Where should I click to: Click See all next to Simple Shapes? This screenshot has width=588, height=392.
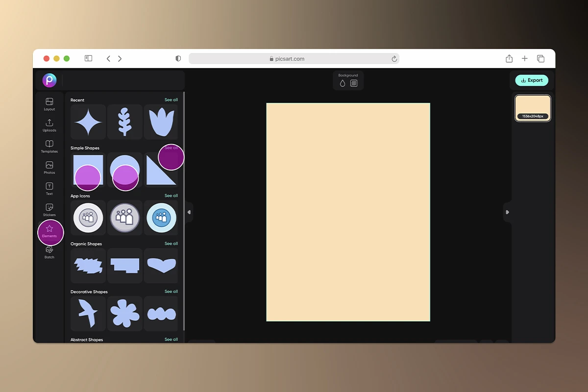171,147
